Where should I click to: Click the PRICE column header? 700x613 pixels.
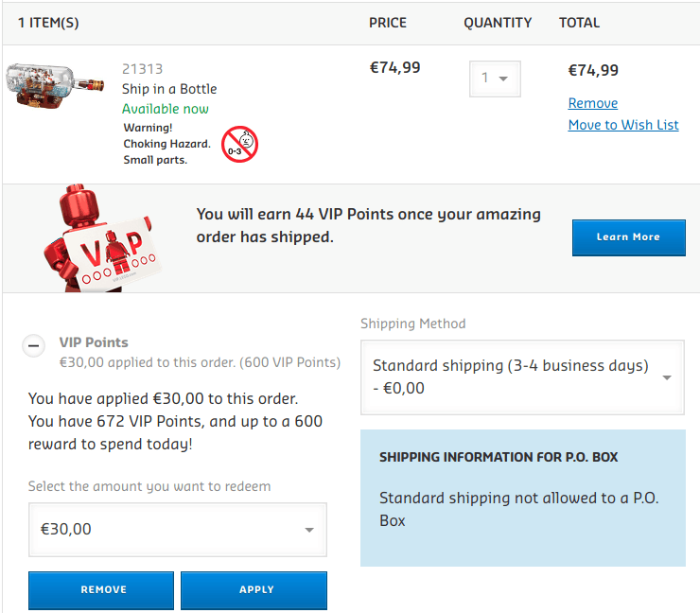tap(388, 23)
